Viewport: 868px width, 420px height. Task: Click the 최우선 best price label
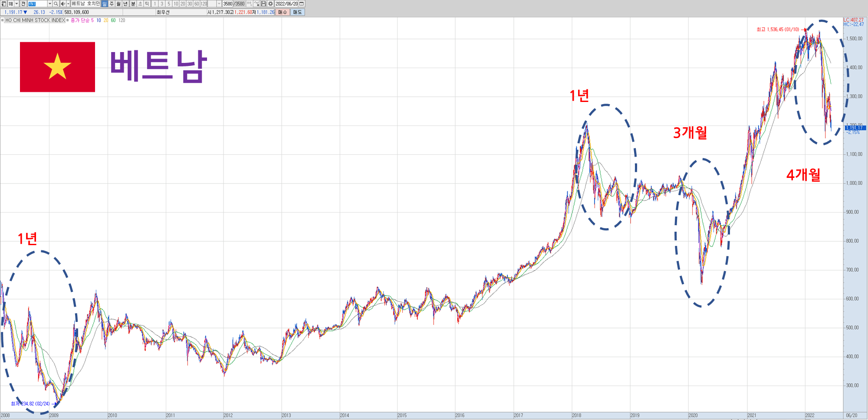coord(163,12)
